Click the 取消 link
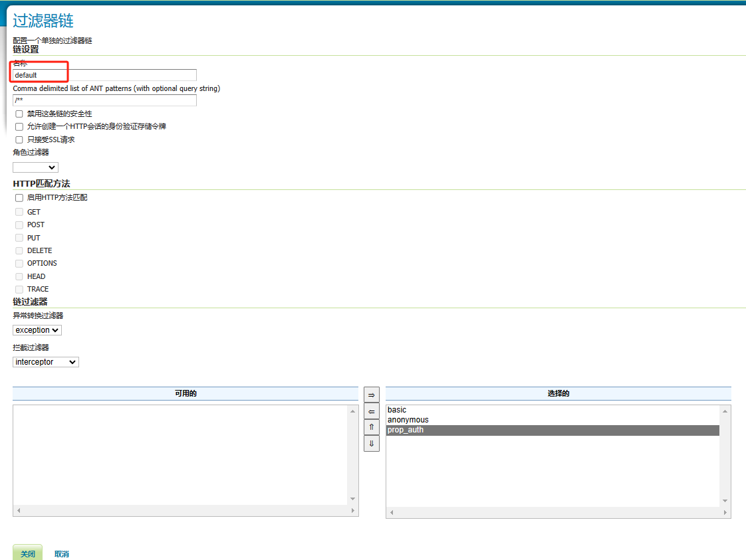 pos(62,554)
